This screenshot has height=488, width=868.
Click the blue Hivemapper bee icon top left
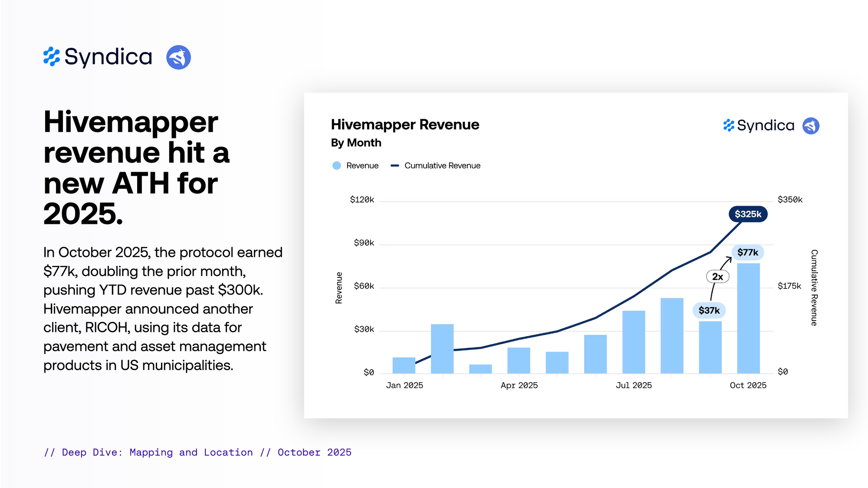[178, 57]
